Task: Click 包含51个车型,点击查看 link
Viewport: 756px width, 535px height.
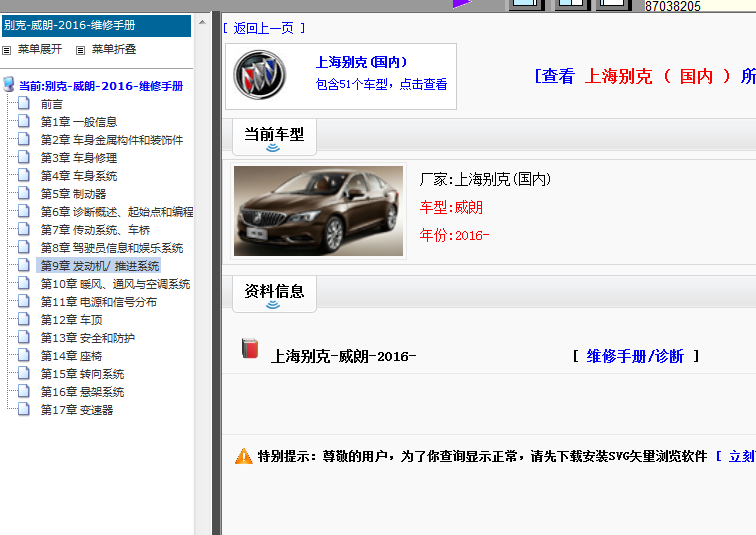Action: pyautogui.click(x=381, y=84)
